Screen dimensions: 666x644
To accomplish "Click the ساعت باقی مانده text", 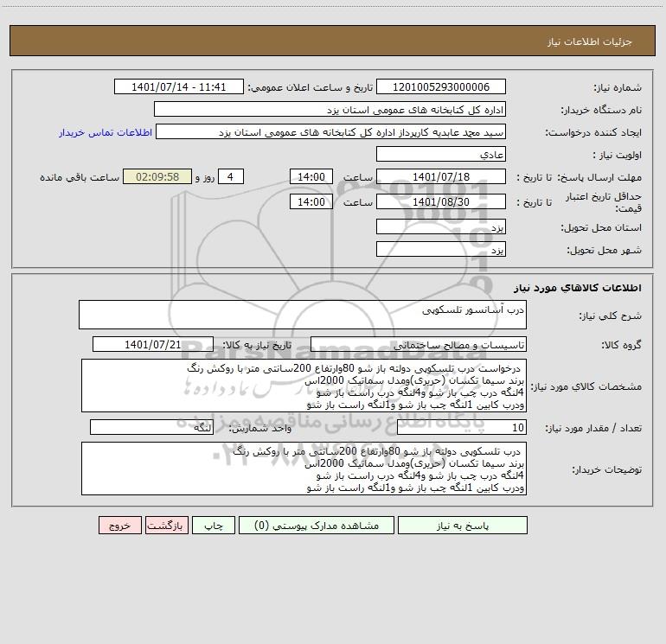I will tap(80, 177).
